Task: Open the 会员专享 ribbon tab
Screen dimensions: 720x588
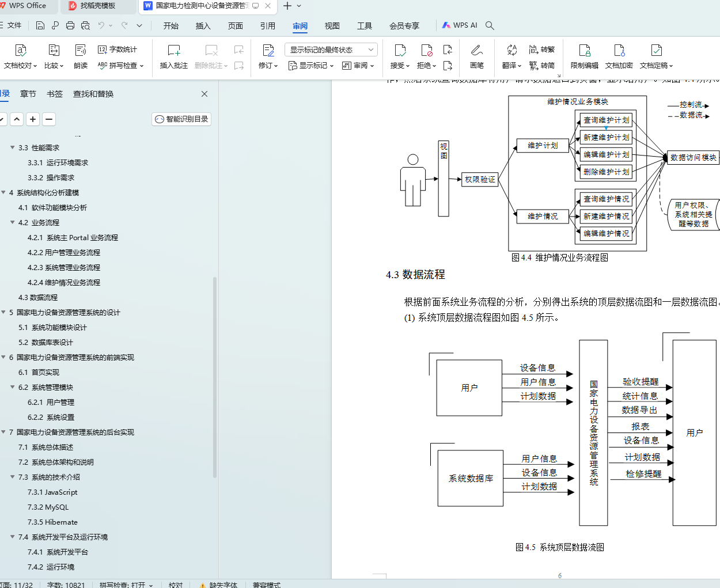Action: pyautogui.click(x=404, y=26)
